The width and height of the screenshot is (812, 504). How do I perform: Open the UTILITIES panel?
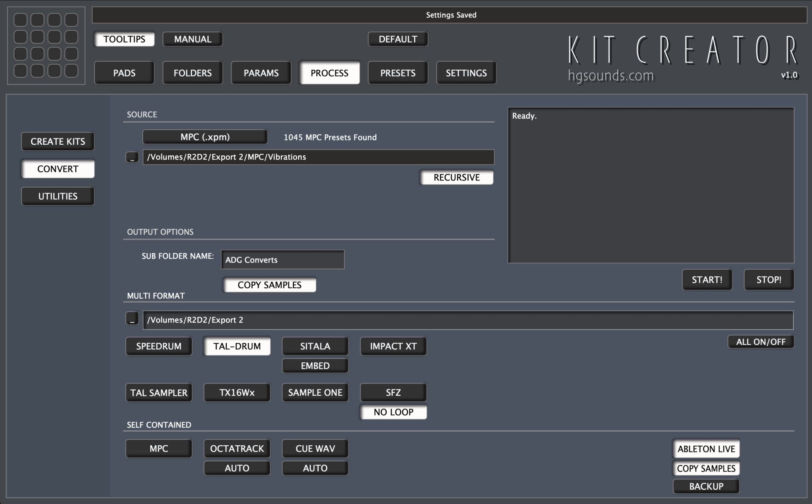pos(57,196)
